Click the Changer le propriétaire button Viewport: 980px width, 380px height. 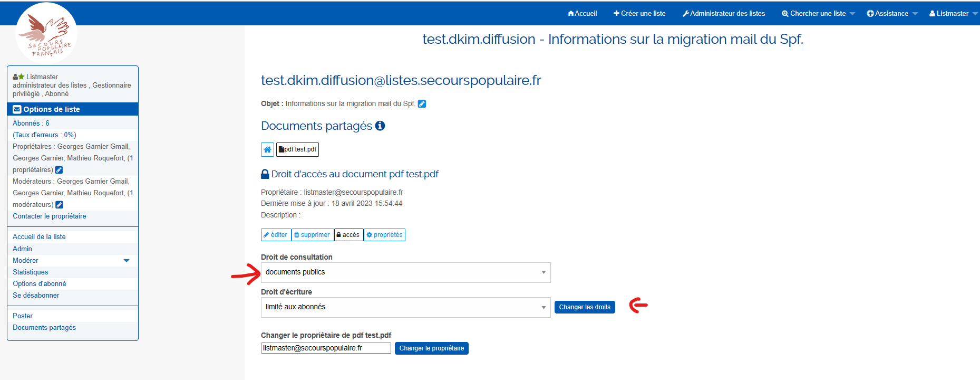(431, 348)
